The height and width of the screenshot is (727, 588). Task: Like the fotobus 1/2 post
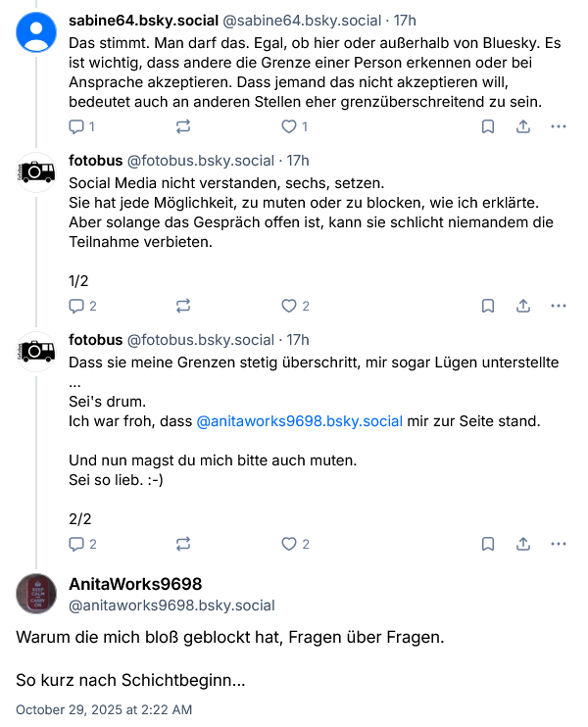[289, 306]
